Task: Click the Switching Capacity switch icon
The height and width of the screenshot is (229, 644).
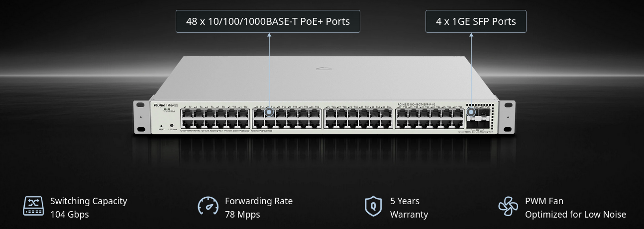Action: coord(33,206)
